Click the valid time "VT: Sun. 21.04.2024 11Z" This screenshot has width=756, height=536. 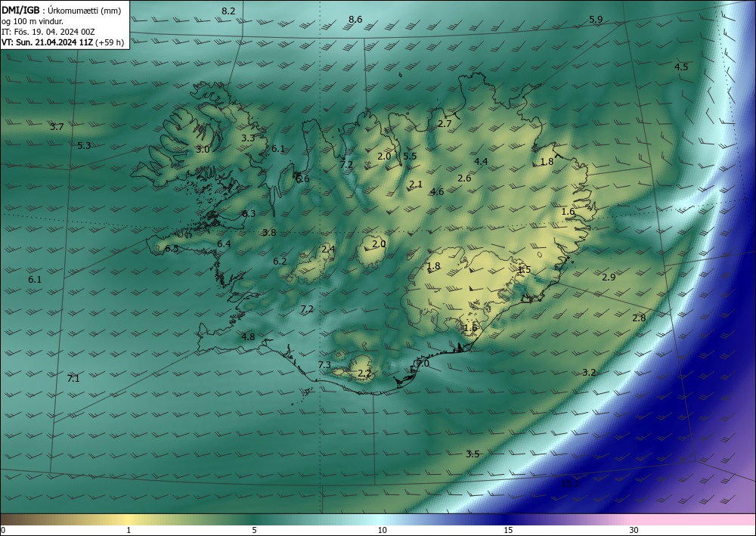tap(47, 42)
